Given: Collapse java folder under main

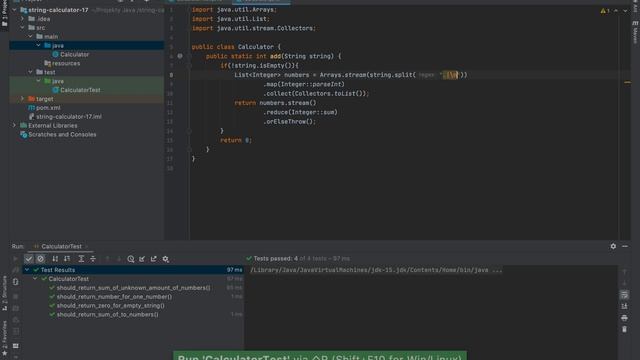Looking at the screenshot, I should point(38,45).
